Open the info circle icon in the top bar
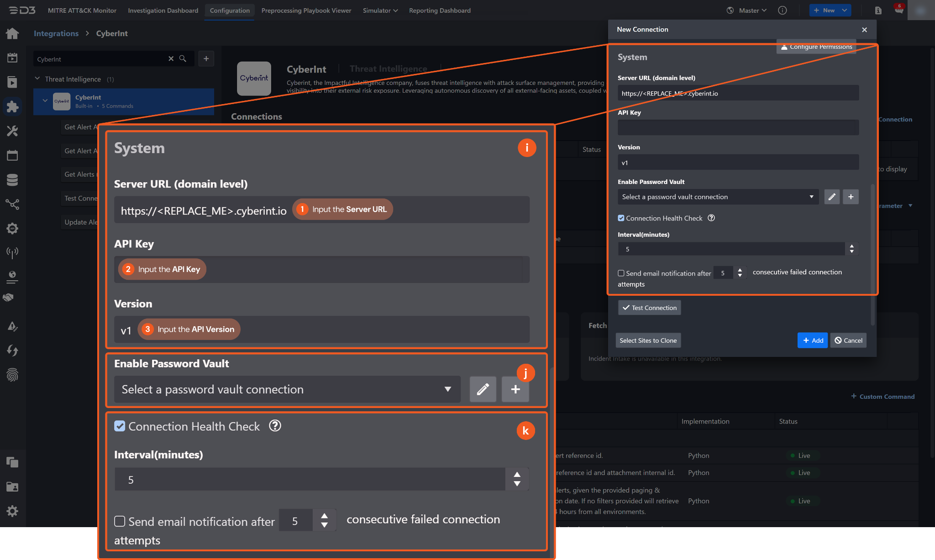This screenshot has width=935, height=560. (x=782, y=10)
